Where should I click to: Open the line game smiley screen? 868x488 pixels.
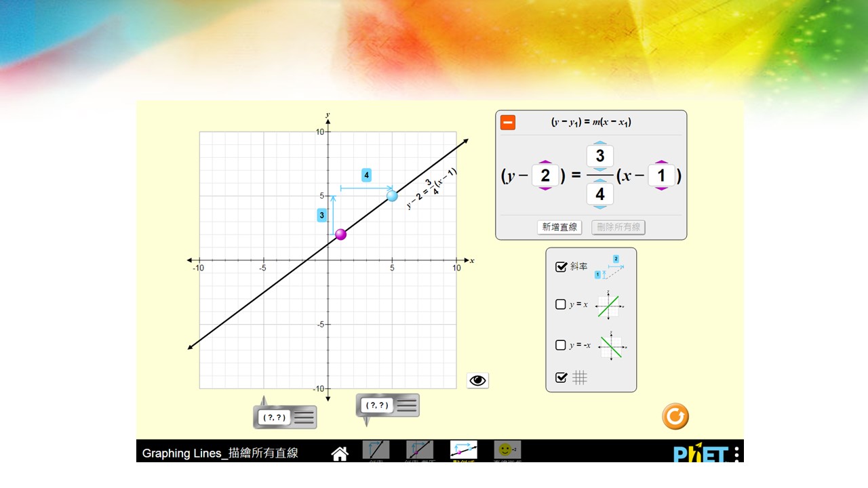coord(507,450)
